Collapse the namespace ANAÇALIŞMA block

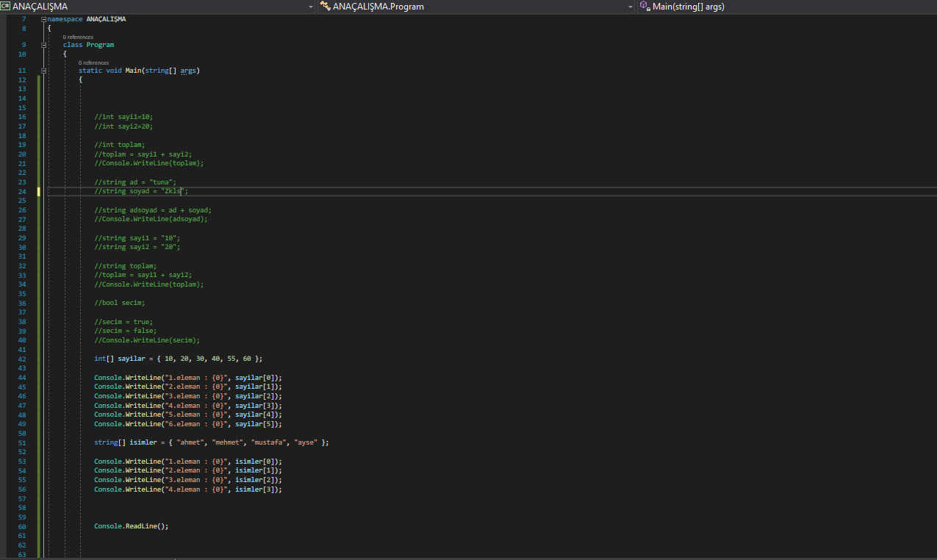pyautogui.click(x=44, y=19)
